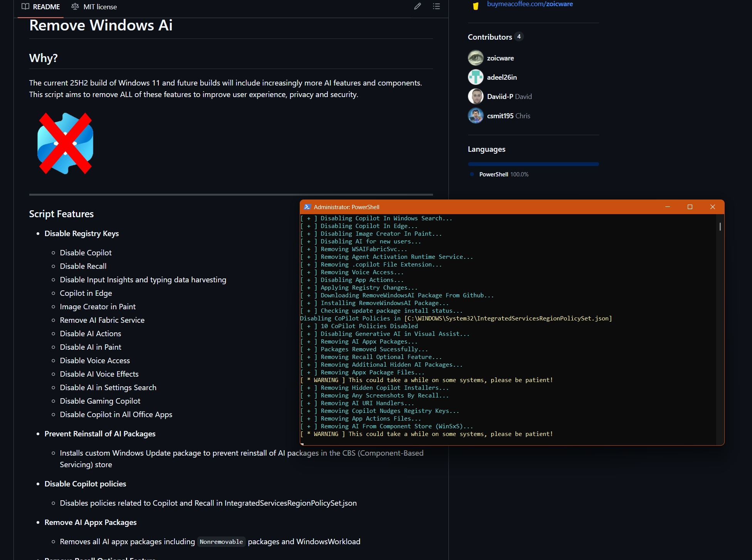
Task: Click Daviid-P's profile photo
Action: pos(475,97)
